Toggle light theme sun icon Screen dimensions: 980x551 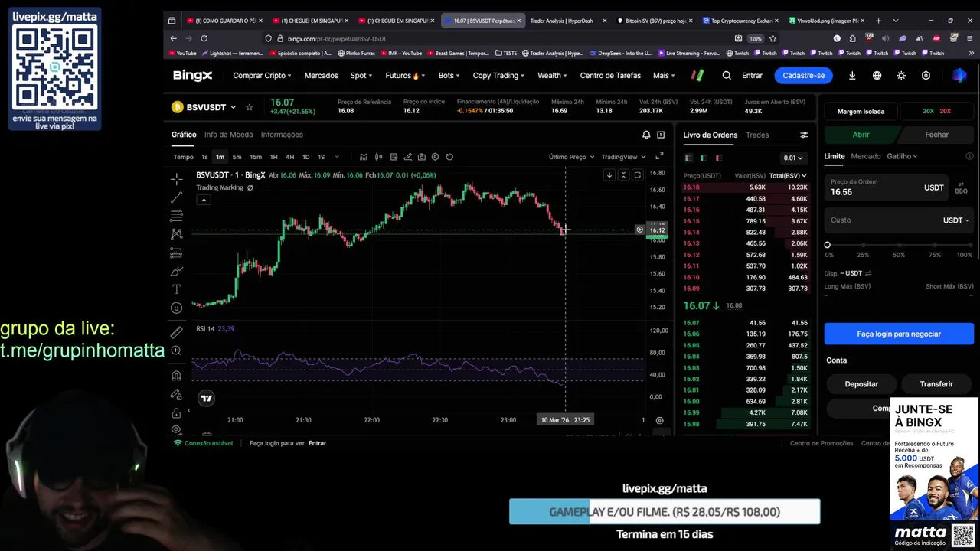(x=901, y=76)
